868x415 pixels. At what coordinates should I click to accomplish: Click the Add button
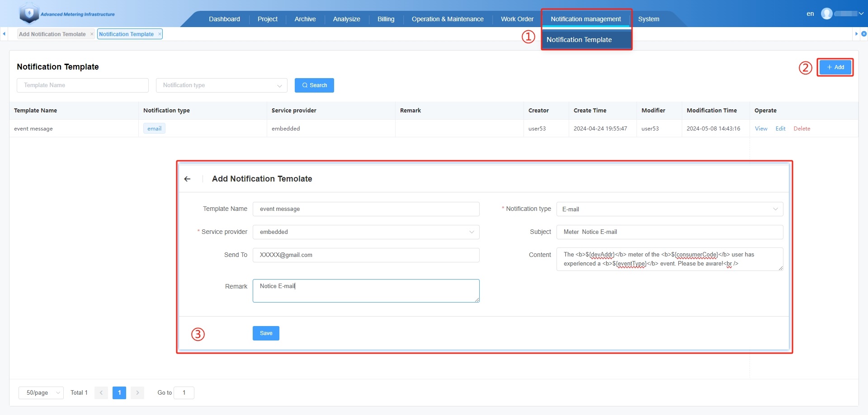[x=835, y=67]
